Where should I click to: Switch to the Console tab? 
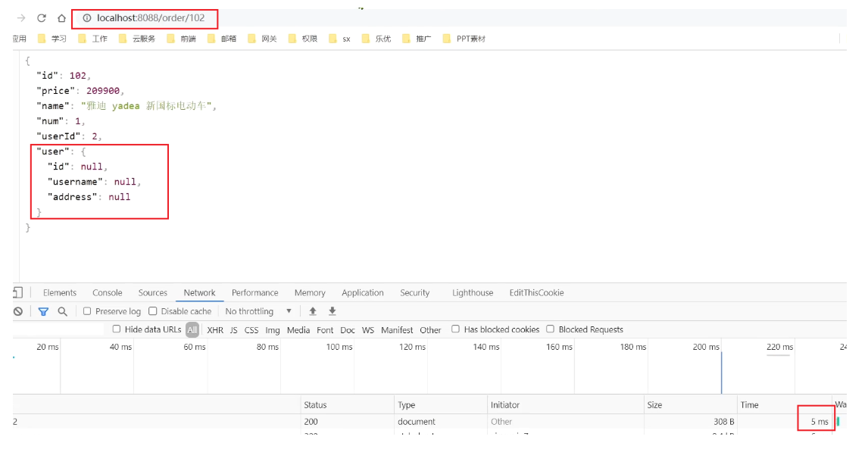point(108,293)
